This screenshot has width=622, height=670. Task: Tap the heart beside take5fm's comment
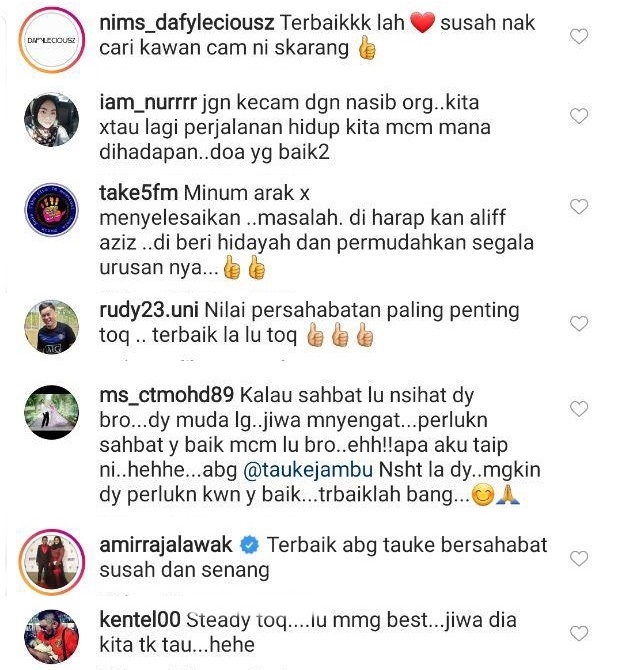(x=579, y=207)
